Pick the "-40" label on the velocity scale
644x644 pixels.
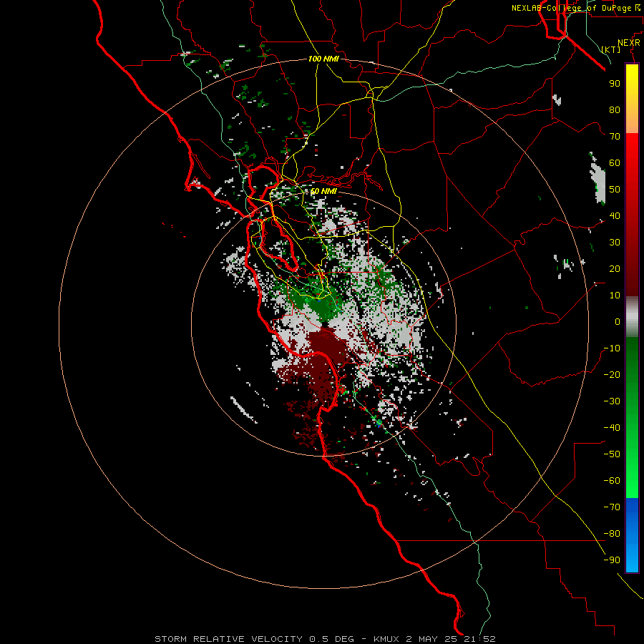pyautogui.click(x=612, y=428)
